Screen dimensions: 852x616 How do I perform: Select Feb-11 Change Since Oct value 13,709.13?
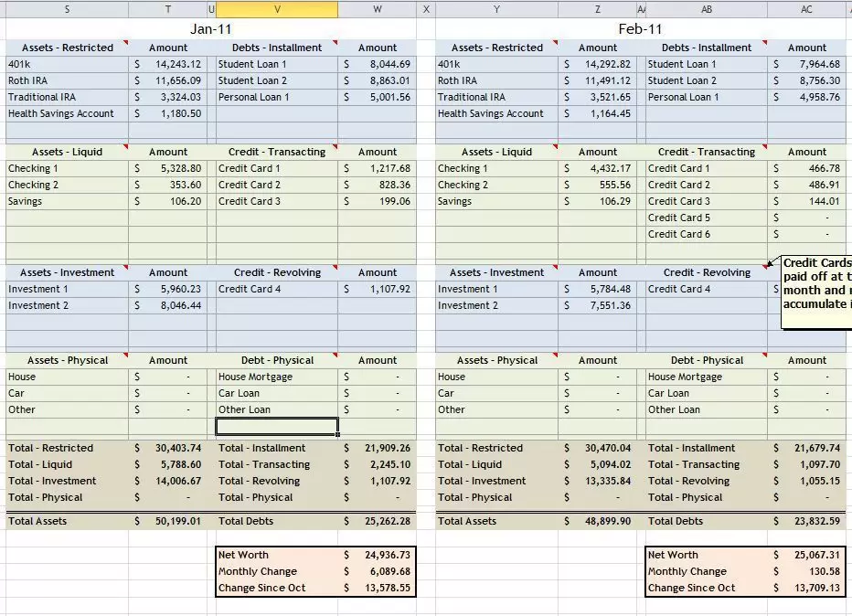(806, 588)
